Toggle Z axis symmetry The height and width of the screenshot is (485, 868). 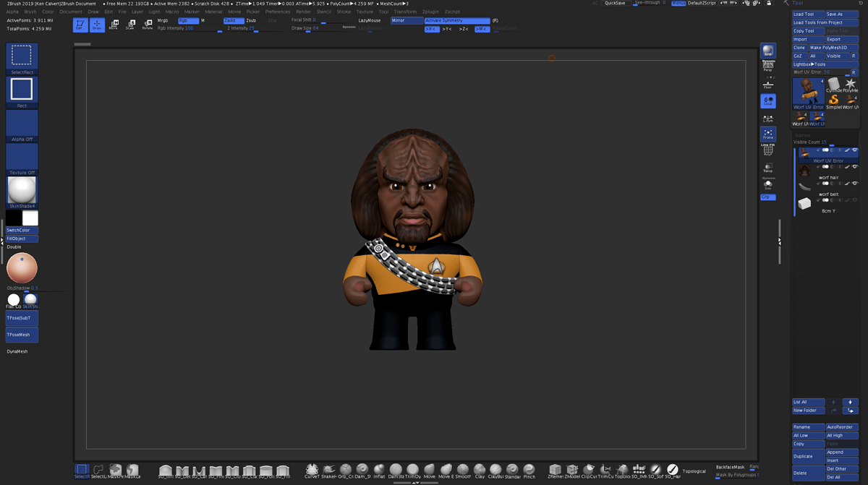[464, 29]
